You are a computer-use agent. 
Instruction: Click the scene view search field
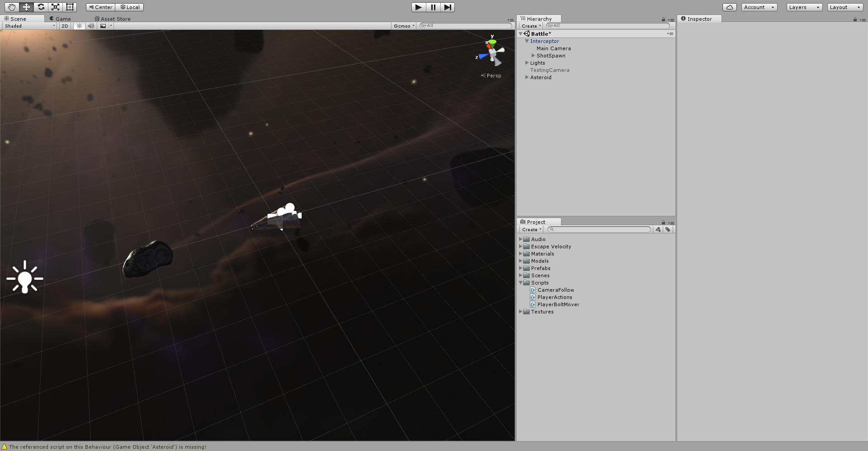(x=465, y=26)
